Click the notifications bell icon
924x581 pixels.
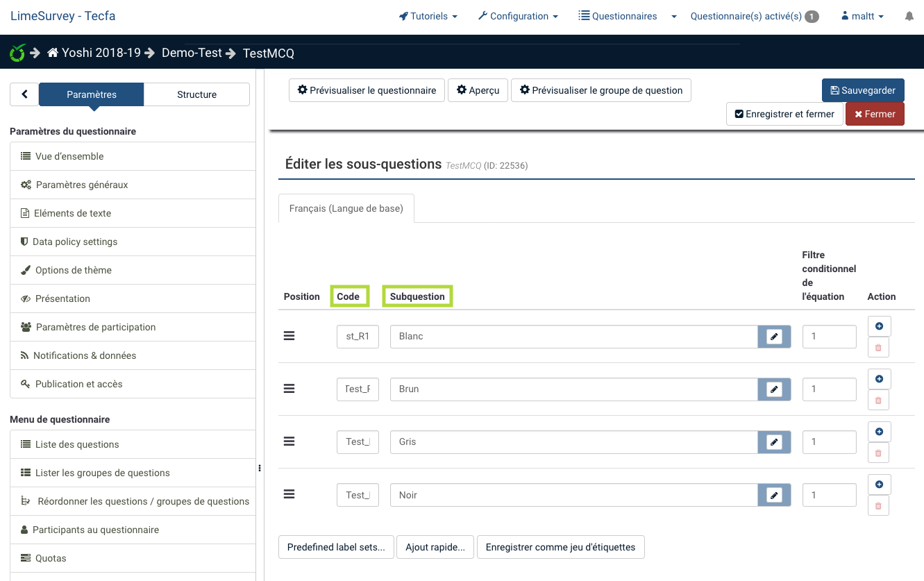click(x=909, y=16)
